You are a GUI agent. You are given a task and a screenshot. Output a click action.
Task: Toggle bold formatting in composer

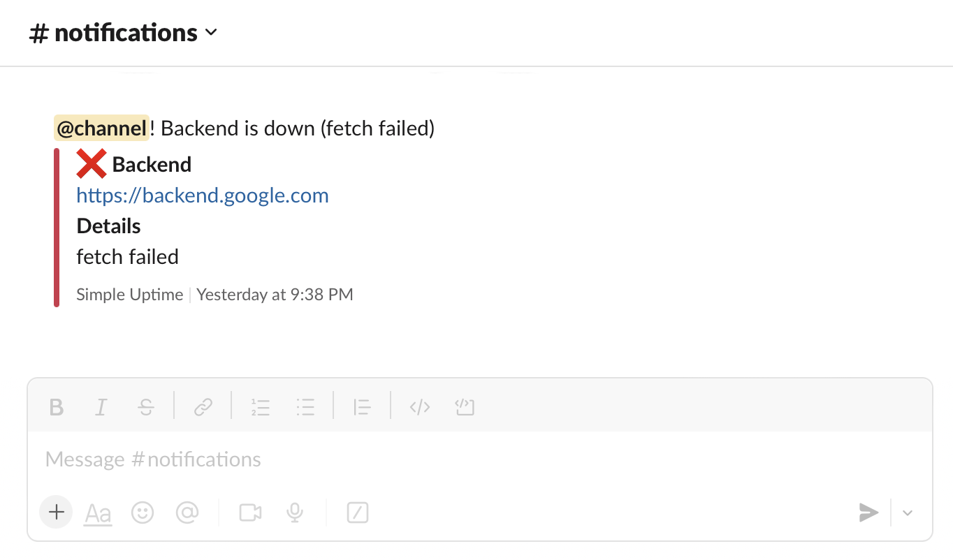coord(57,407)
